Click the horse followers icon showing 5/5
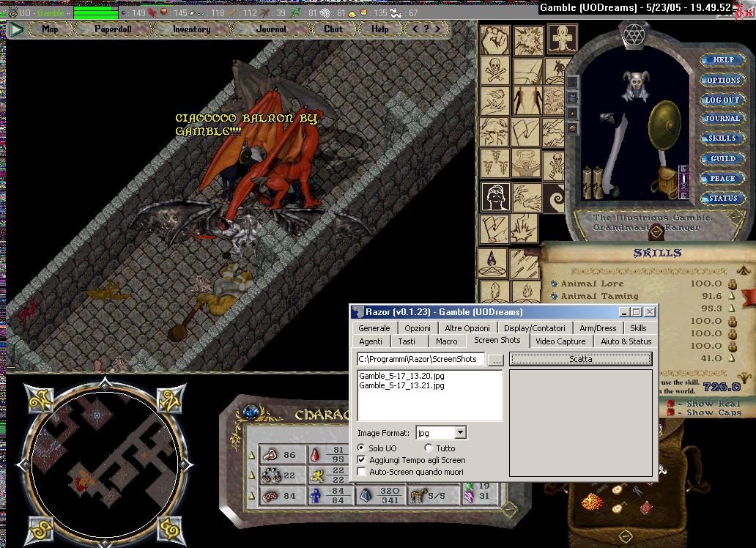Screen dimensions: 756x548 [x=418, y=495]
